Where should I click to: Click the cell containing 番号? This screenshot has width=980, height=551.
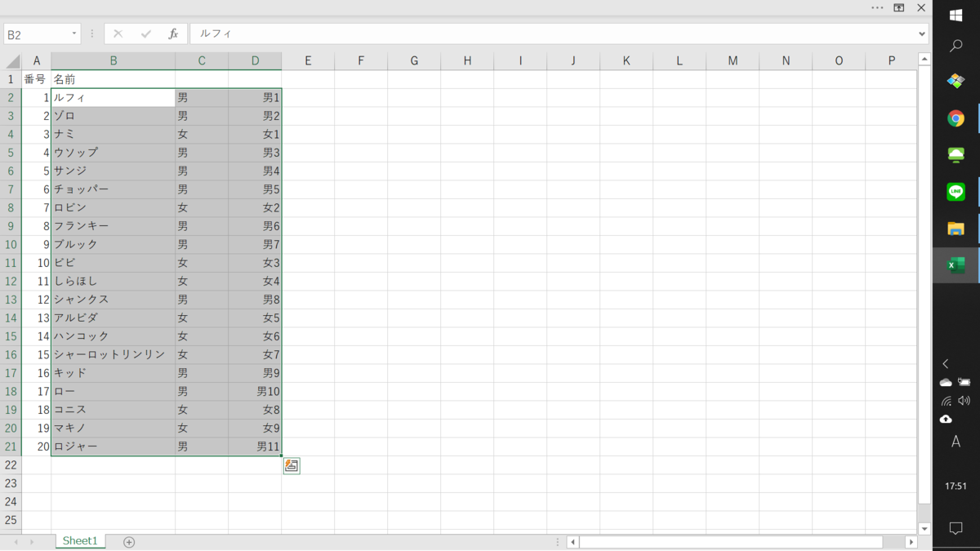click(x=37, y=79)
